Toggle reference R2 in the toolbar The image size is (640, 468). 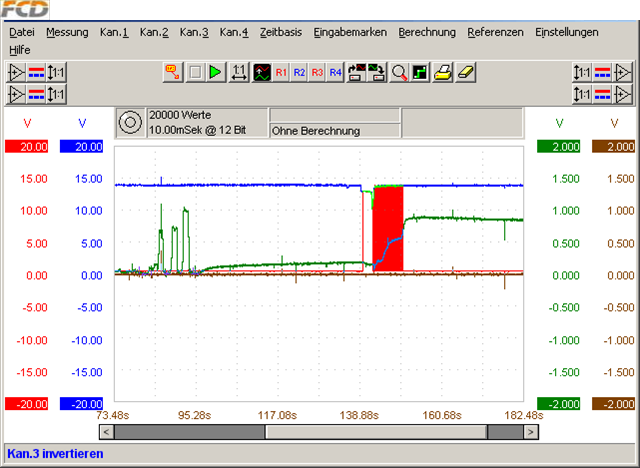(x=299, y=73)
